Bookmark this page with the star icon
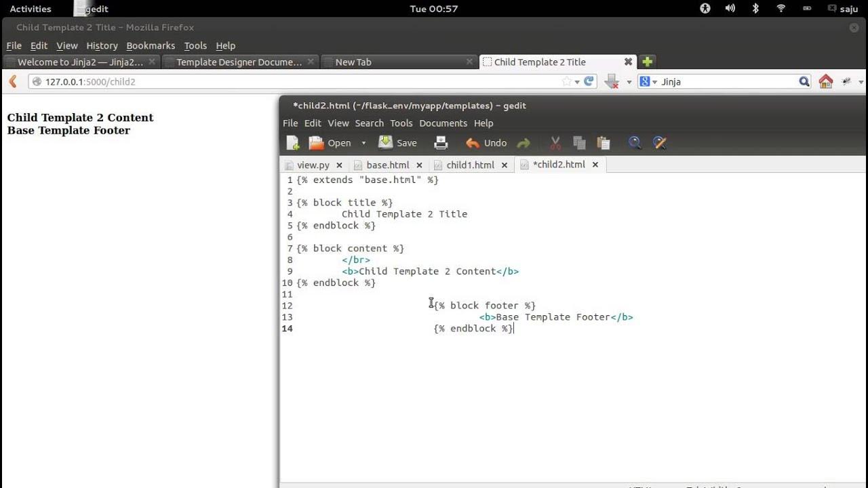The width and height of the screenshot is (868, 488). click(566, 81)
